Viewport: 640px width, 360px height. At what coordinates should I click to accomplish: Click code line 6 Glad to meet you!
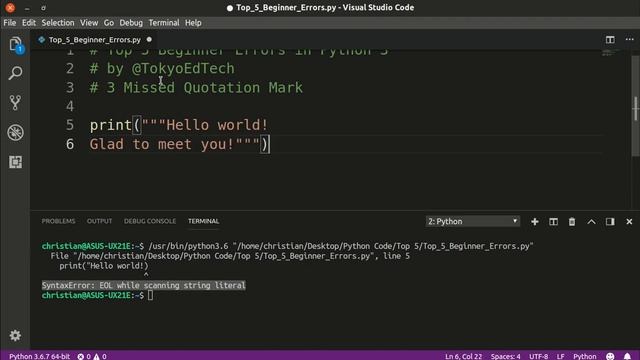coord(180,144)
